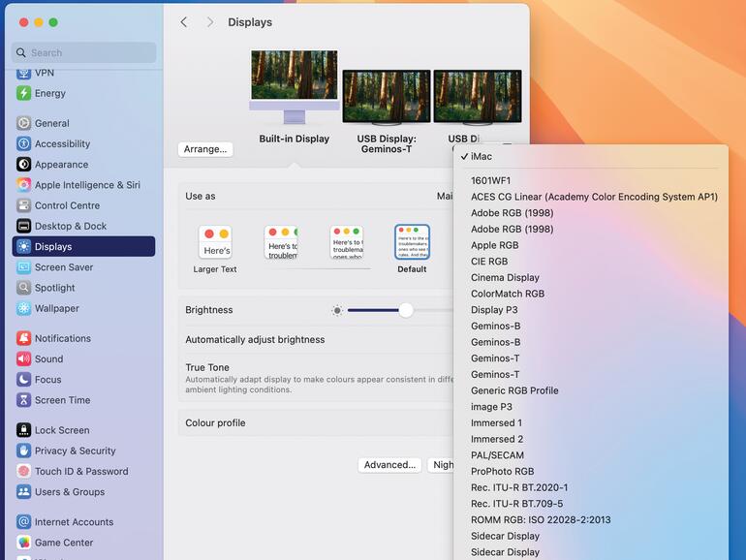The image size is (746, 560).
Task: Choose ProPhoto RGB in the menu
Action: [x=502, y=472]
